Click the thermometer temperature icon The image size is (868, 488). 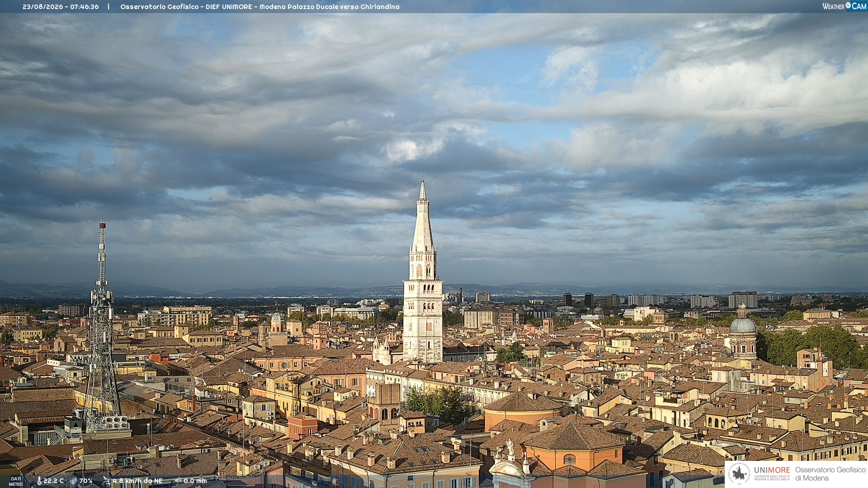[x=39, y=481]
